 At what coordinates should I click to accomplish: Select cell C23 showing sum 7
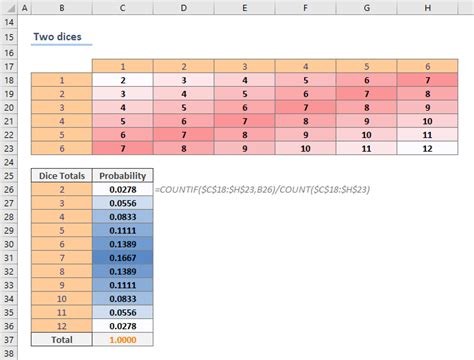tap(123, 148)
